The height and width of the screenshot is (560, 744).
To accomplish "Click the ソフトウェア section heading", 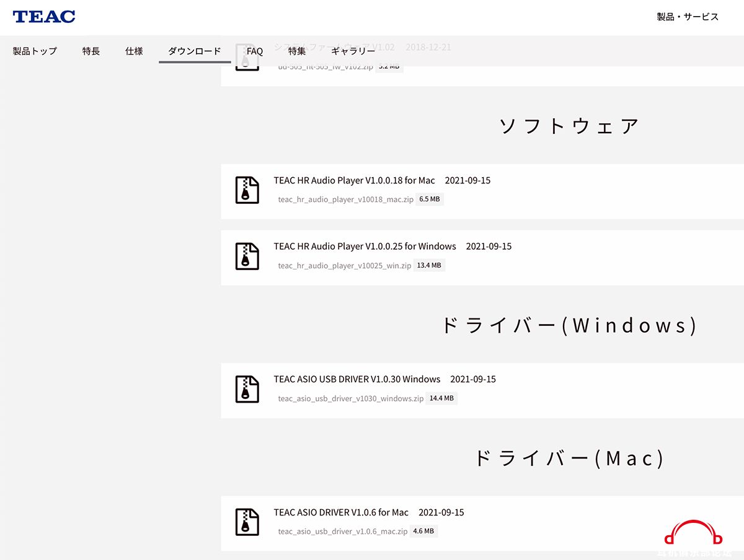I will click(569, 126).
